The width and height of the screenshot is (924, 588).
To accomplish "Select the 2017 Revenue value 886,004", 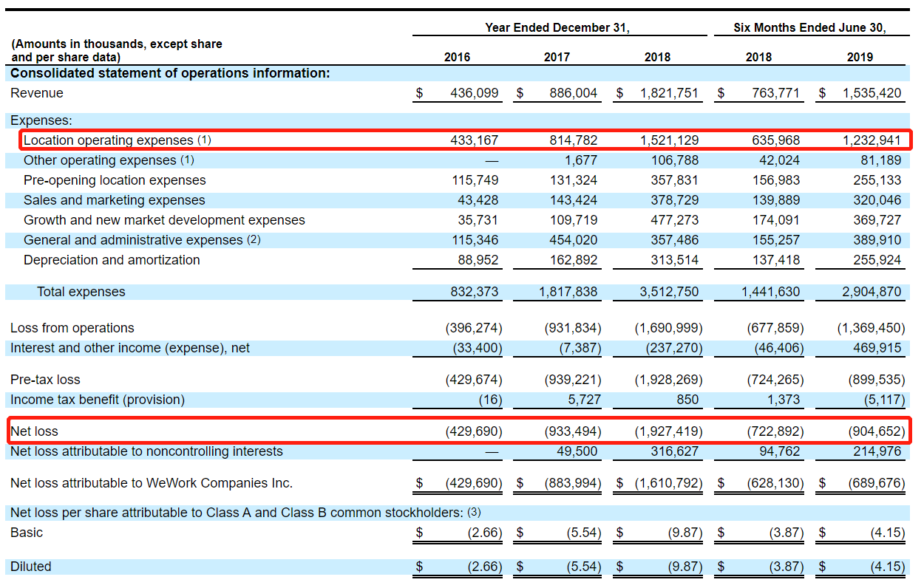I will pyautogui.click(x=574, y=94).
